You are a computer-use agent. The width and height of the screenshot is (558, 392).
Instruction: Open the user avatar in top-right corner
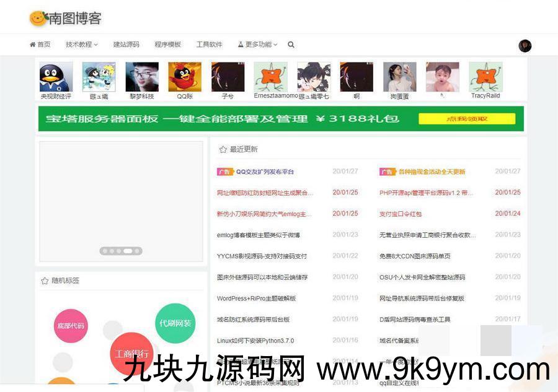pyautogui.click(x=525, y=45)
